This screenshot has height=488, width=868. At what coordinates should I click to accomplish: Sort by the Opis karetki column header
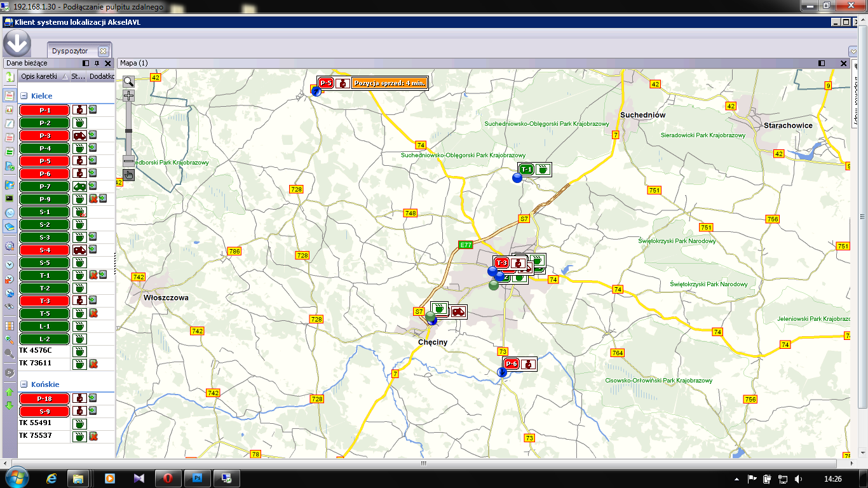44,76
